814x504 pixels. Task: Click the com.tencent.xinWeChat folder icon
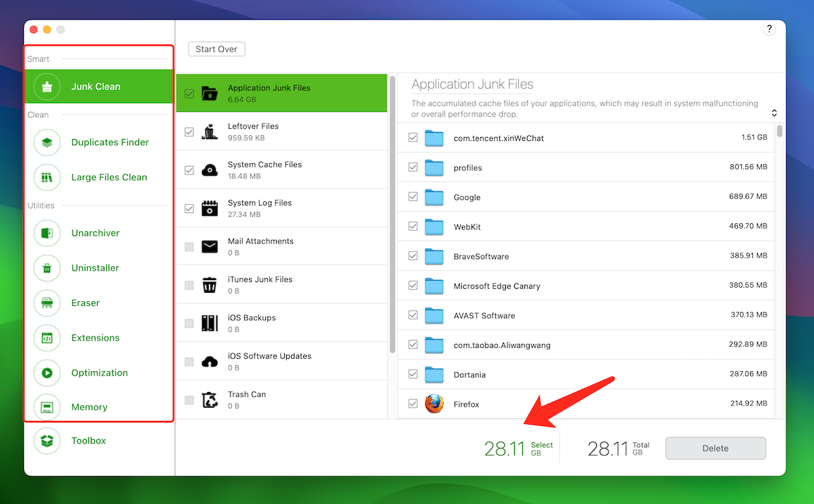tap(434, 138)
